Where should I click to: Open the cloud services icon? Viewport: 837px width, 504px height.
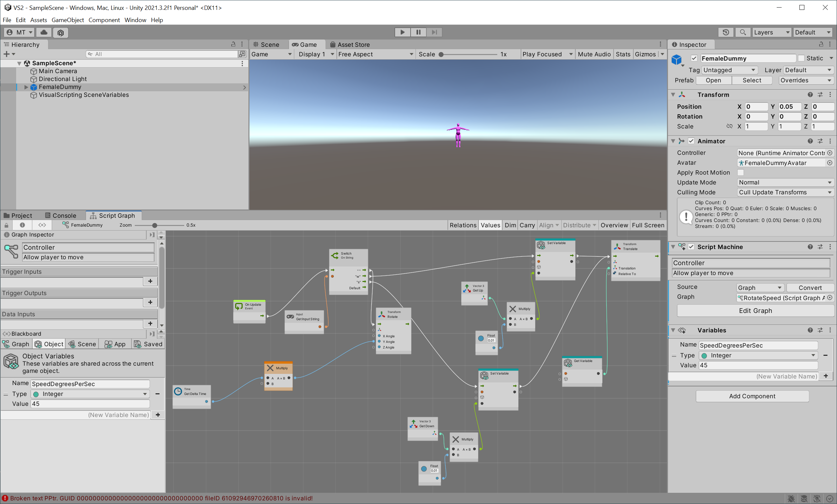coord(44,32)
